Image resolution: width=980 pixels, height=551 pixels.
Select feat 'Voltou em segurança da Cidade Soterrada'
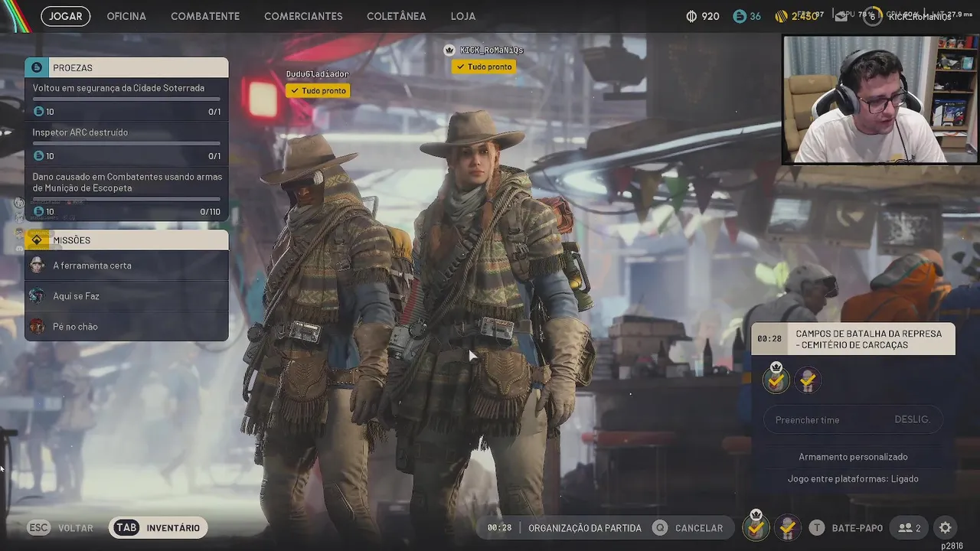[126, 99]
